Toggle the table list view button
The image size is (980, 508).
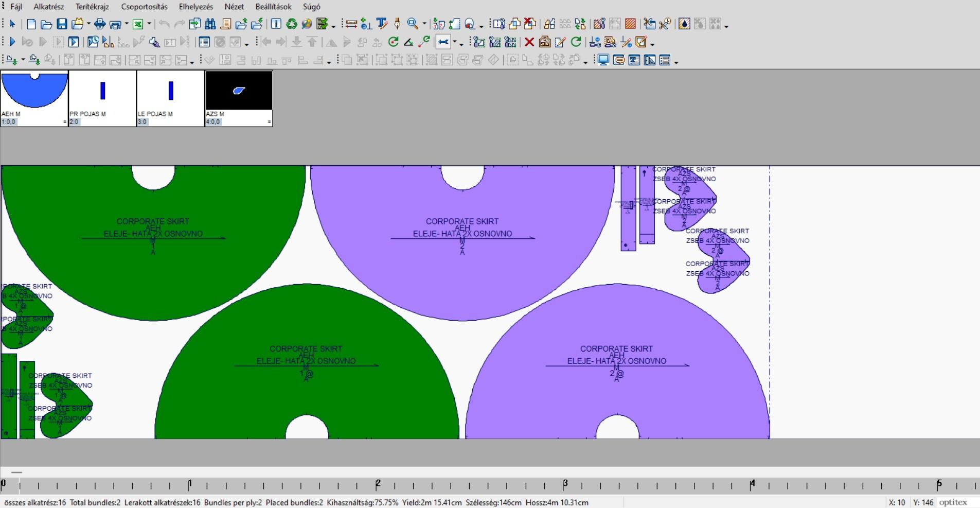pyautogui.click(x=204, y=42)
